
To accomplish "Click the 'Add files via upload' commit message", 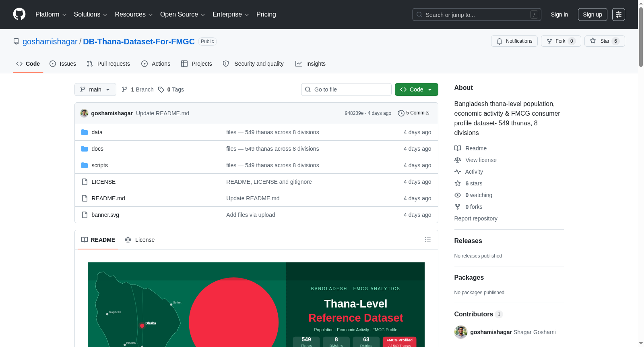I will click(x=251, y=215).
